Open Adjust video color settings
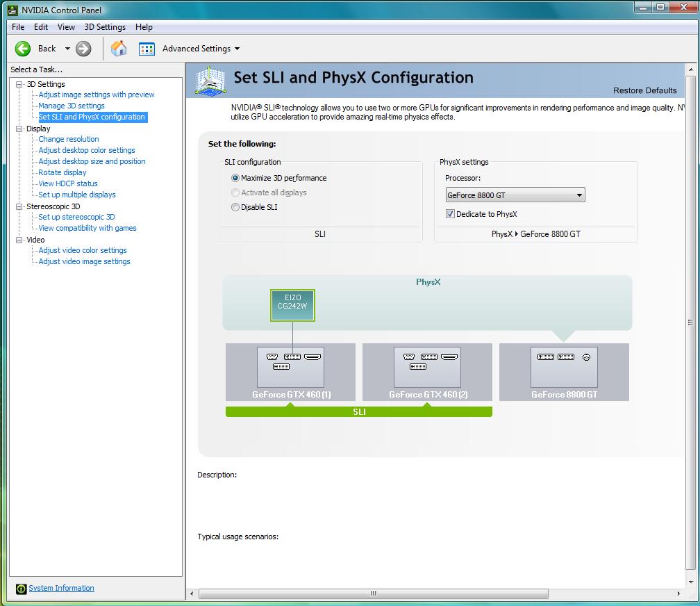Screen dimensions: 700x606 click(83, 250)
